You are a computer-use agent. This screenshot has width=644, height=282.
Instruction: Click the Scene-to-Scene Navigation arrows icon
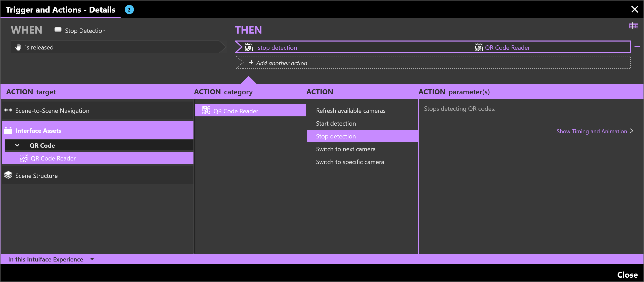click(x=8, y=110)
